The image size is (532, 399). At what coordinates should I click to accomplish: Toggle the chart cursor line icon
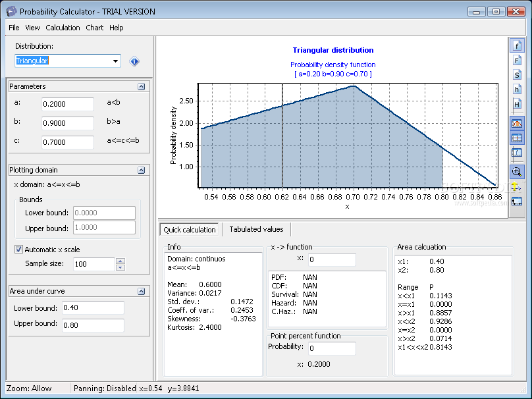tap(517, 153)
